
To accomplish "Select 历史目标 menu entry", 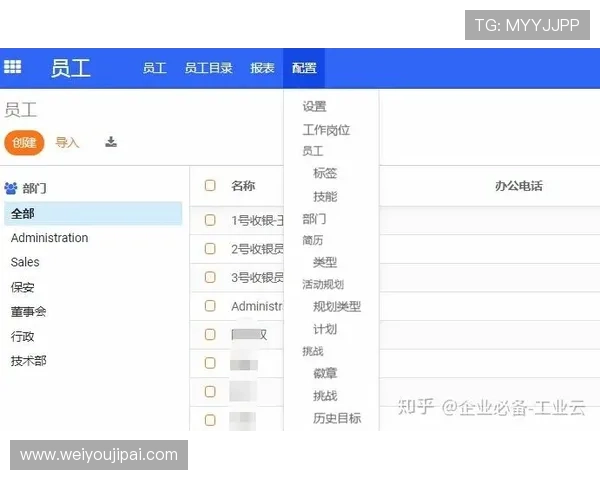I will click(337, 418).
